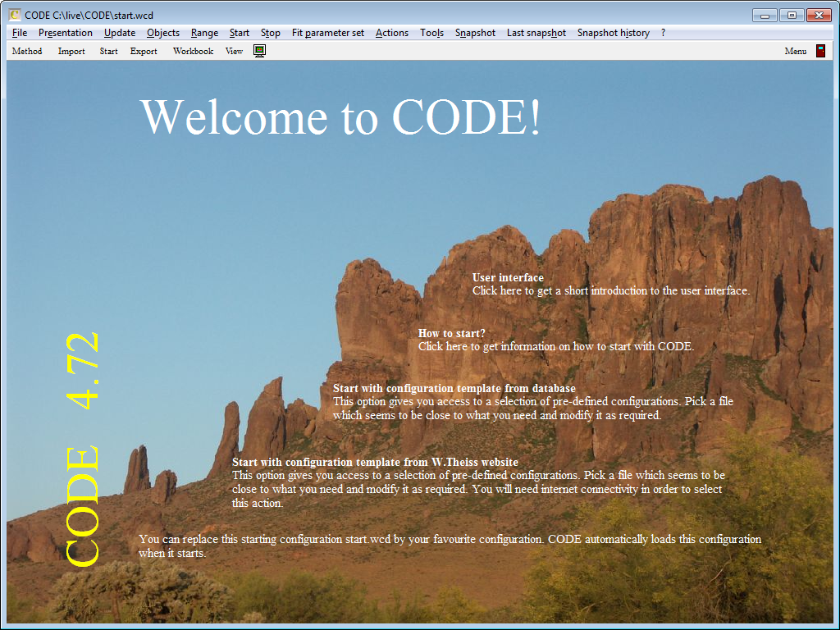
Task: Open the Tools menu
Action: coord(431,33)
